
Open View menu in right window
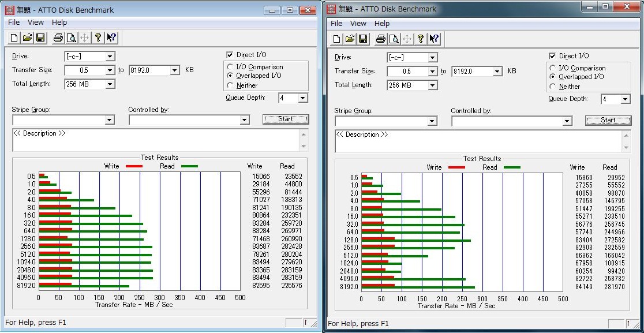pos(358,24)
